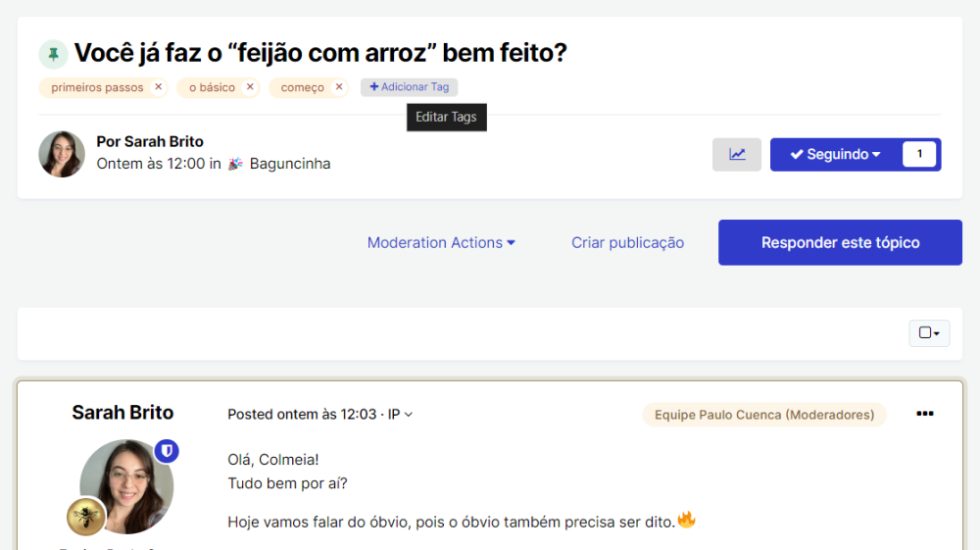Open the post options three-dots menu
This screenshot has height=550, width=980.
click(924, 414)
